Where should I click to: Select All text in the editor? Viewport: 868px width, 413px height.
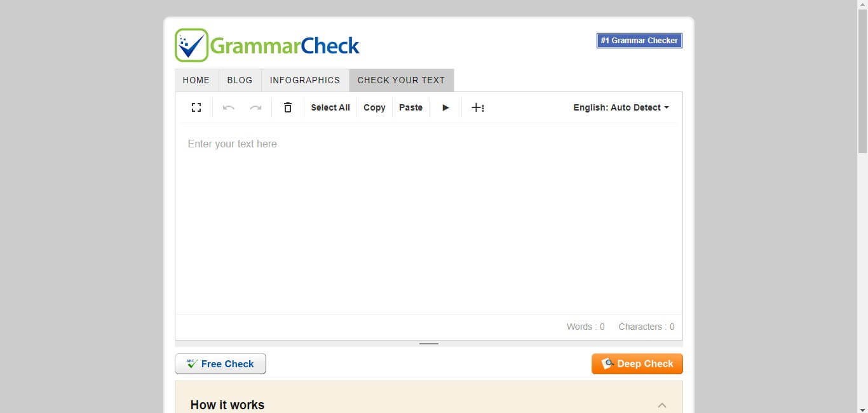coord(330,107)
